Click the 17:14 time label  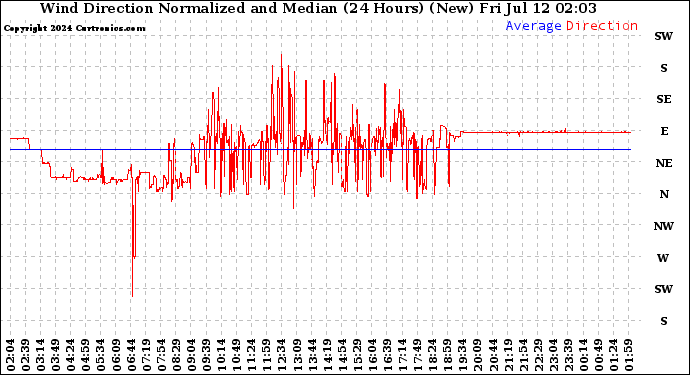coord(402,355)
